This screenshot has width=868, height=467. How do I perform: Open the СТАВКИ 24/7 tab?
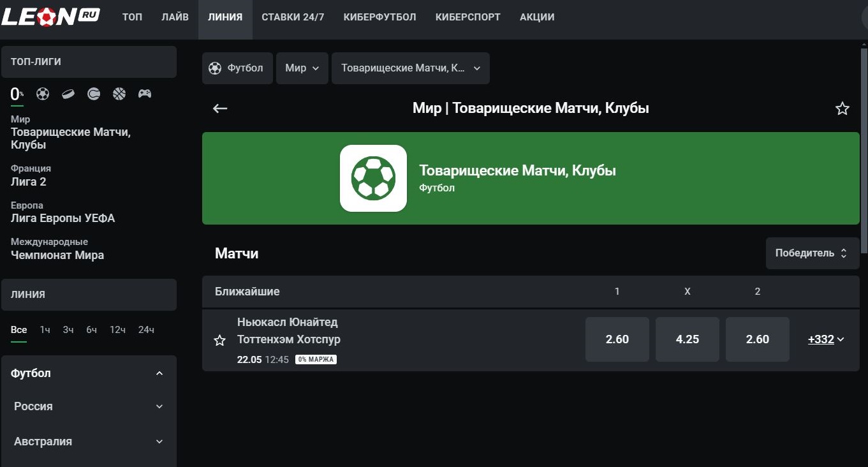coord(293,17)
